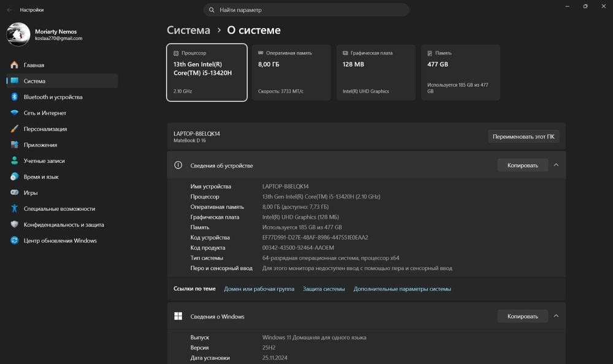The height and width of the screenshot is (364, 613).
Task: Click the Intel(R) UHD Graphics (128 МБ) value
Action: 300,217
